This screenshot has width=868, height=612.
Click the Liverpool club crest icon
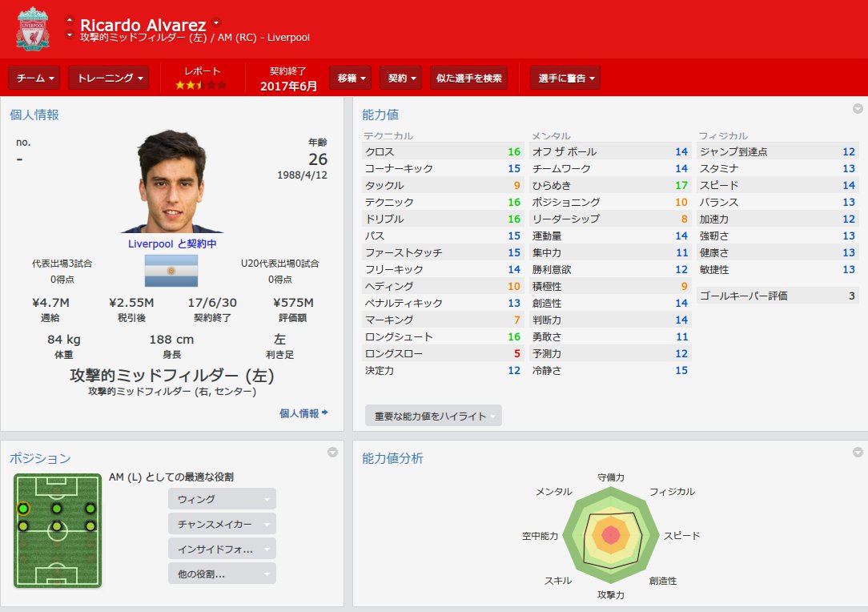[32, 29]
